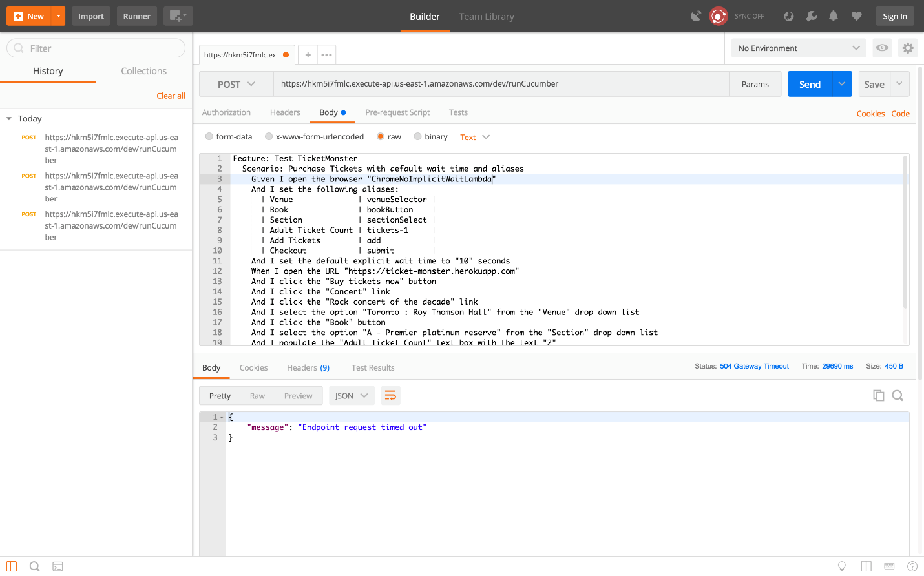Open settings via the wrench icon

click(x=812, y=16)
